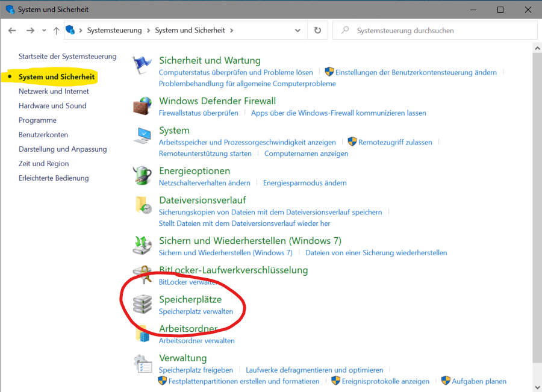Click Firewallstatus überprüfen link
This screenshot has width=542, height=392.
click(x=198, y=113)
